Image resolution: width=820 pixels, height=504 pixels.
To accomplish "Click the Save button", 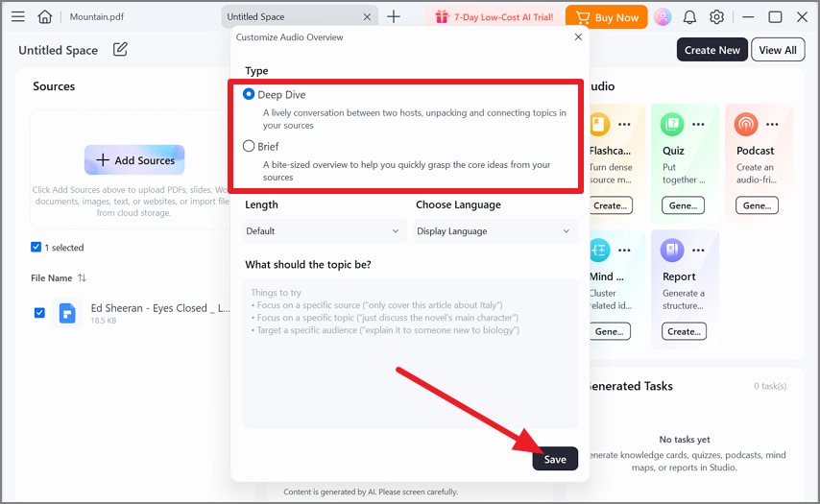I will pyautogui.click(x=555, y=459).
